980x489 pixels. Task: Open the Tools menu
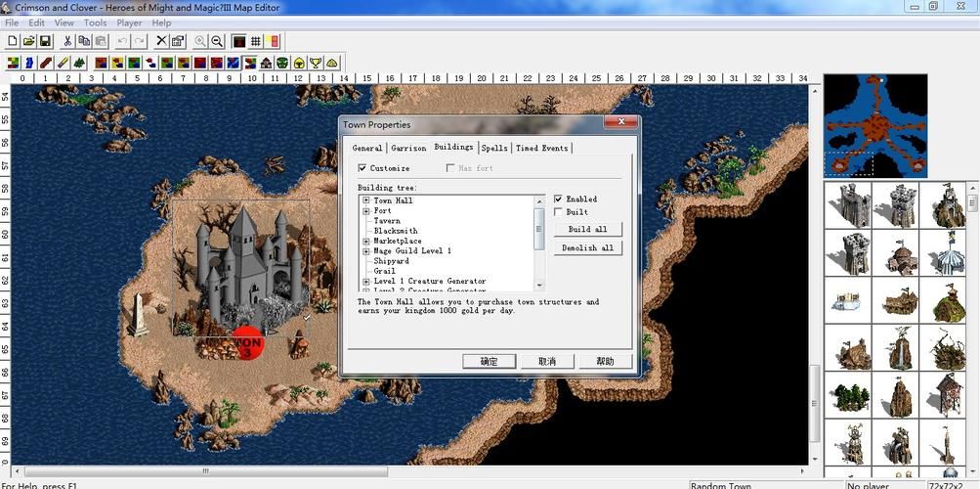[x=95, y=22]
